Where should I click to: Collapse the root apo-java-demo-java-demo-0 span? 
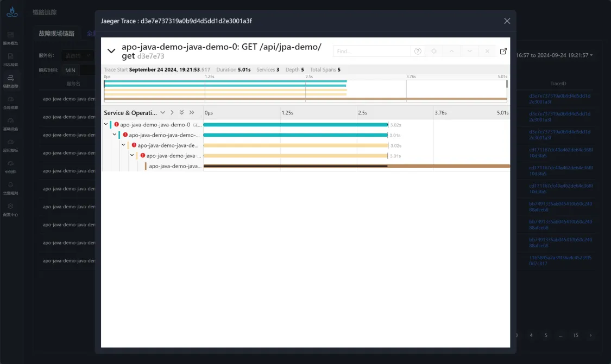pos(106,124)
